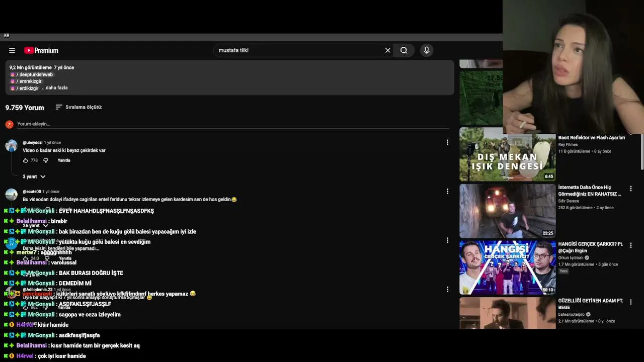Click the "6:45" duration label
The image size is (644, 362).
point(549,176)
